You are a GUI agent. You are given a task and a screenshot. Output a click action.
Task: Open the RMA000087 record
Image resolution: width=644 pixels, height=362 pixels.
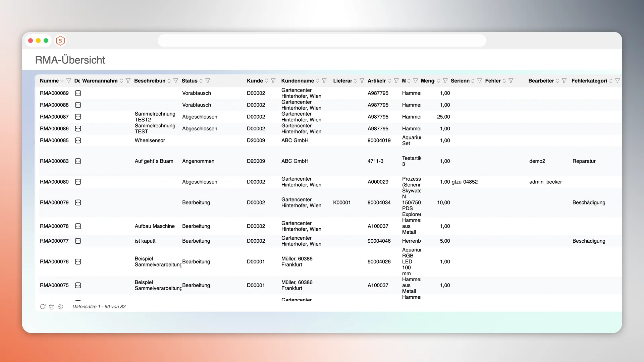[54, 117]
